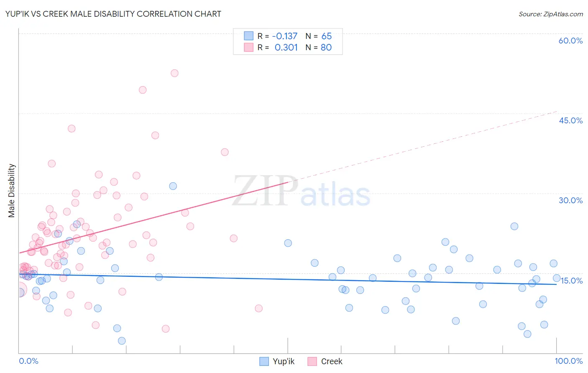Click the Male Disability axis title
Image resolution: width=588 pixels, height=373 pixels.
click(x=12, y=191)
